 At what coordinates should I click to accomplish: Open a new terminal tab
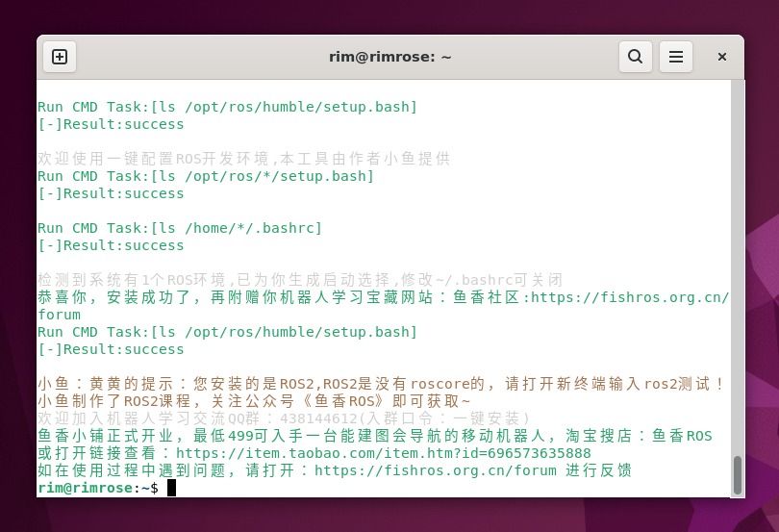click(60, 57)
